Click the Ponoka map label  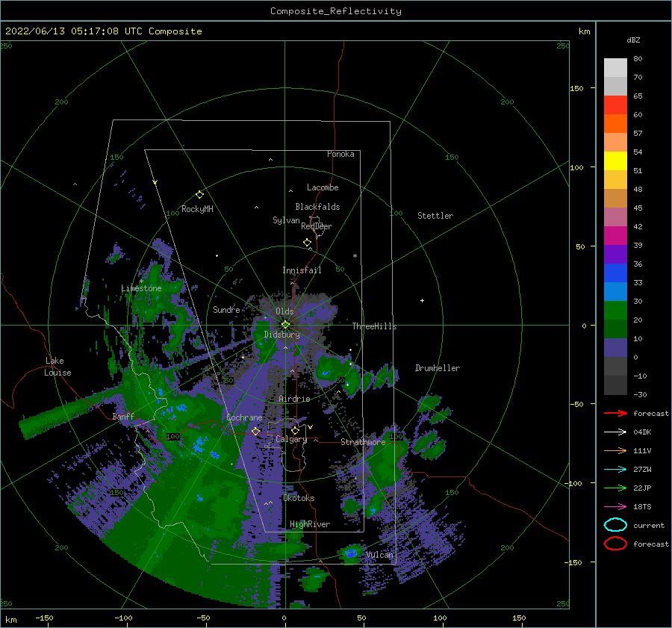(x=340, y=154)
